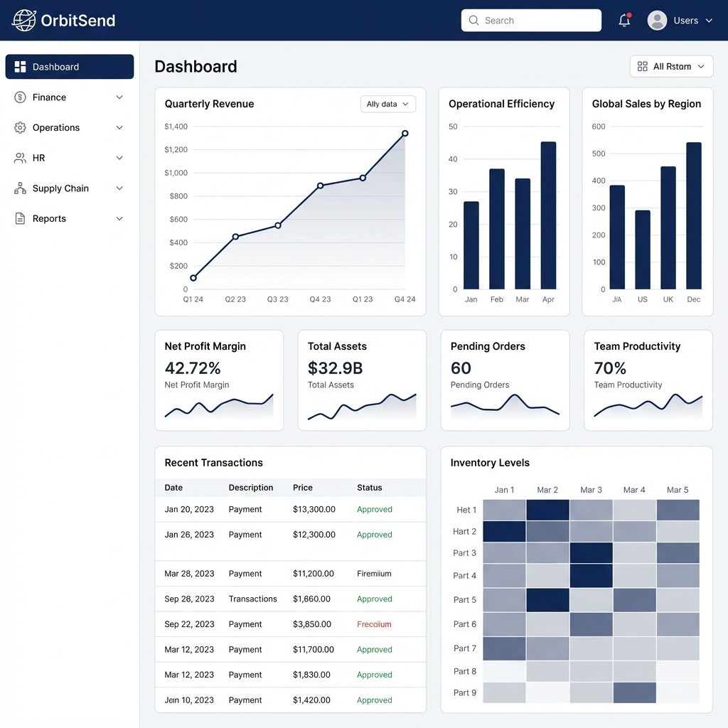Click the Users account button
Image resolution: width=728 pixels, height=728 pixels.
(x=679, y=21)
